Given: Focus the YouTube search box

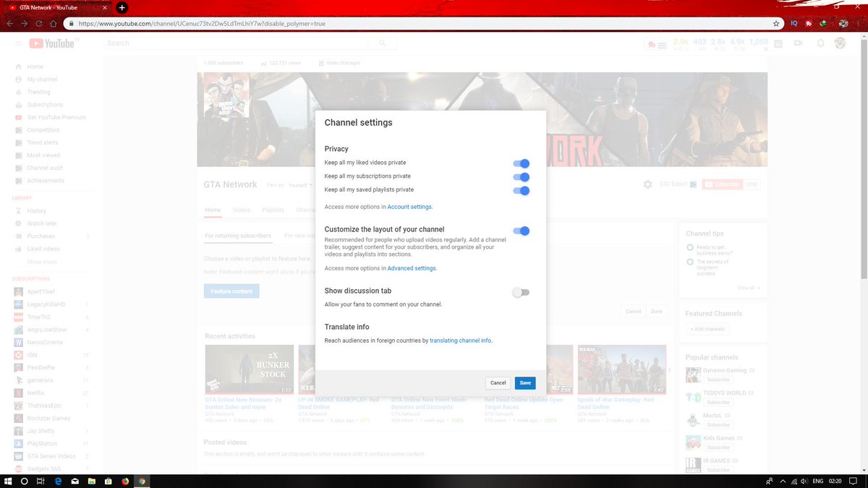Looking at the screenshot, I should pyautogui.click(x=236, y=43).
